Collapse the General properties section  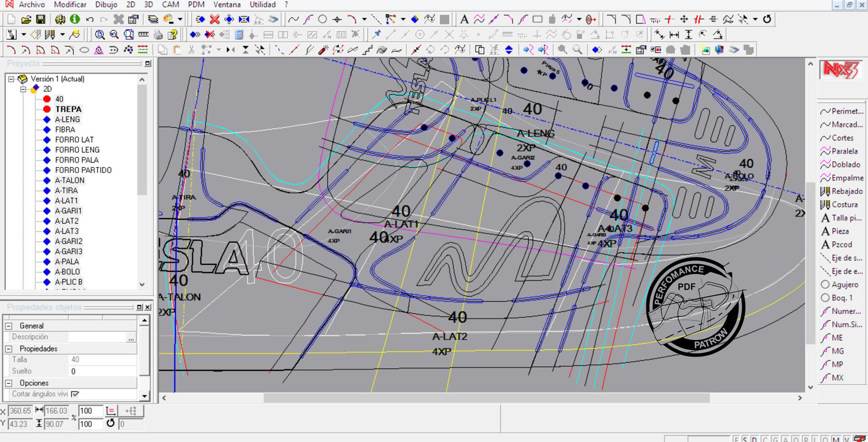click(9, 326)
